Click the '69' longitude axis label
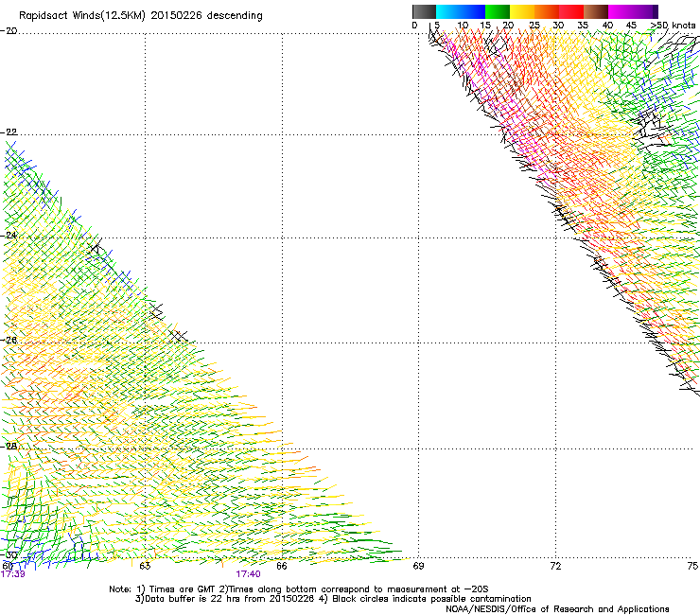This screenshot has width=700, height=615. (418, 566)
